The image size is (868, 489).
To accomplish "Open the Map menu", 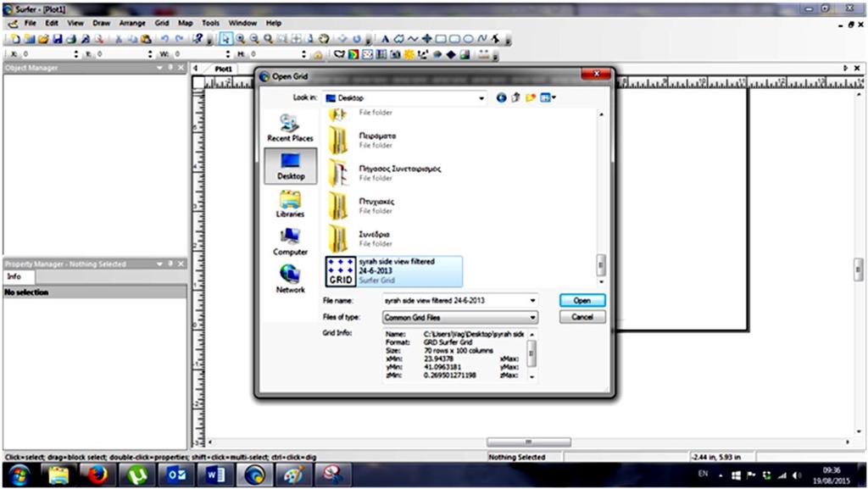I will 185,23.
